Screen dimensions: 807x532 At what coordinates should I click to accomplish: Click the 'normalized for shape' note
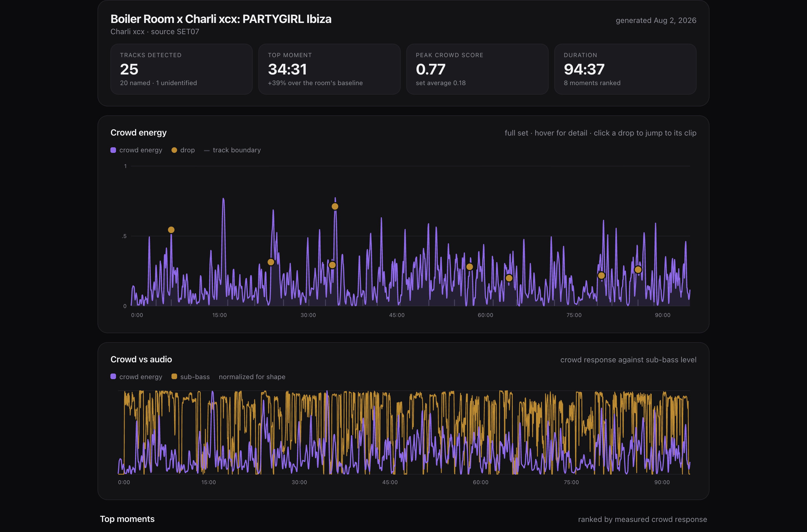click(x=252, y=377)
